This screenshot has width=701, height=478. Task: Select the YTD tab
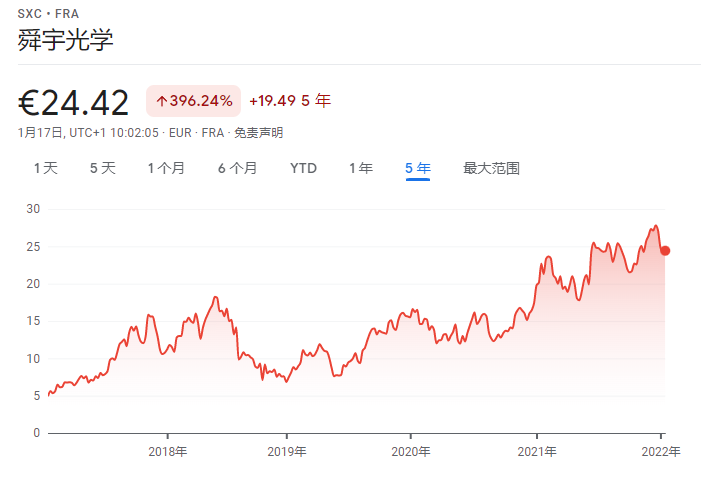[x=303, y=168]
